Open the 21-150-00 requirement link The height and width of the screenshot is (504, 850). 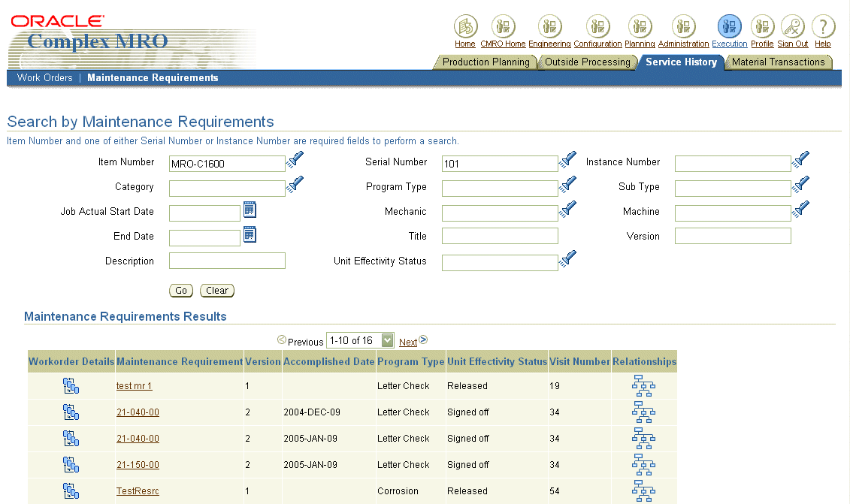pyautogui.click(x=138, y=465)
